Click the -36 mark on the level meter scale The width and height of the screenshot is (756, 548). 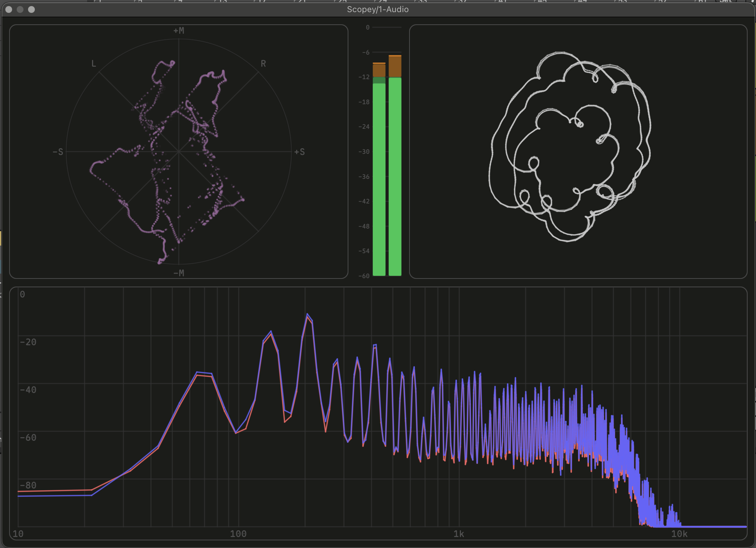tap(364, 177)
